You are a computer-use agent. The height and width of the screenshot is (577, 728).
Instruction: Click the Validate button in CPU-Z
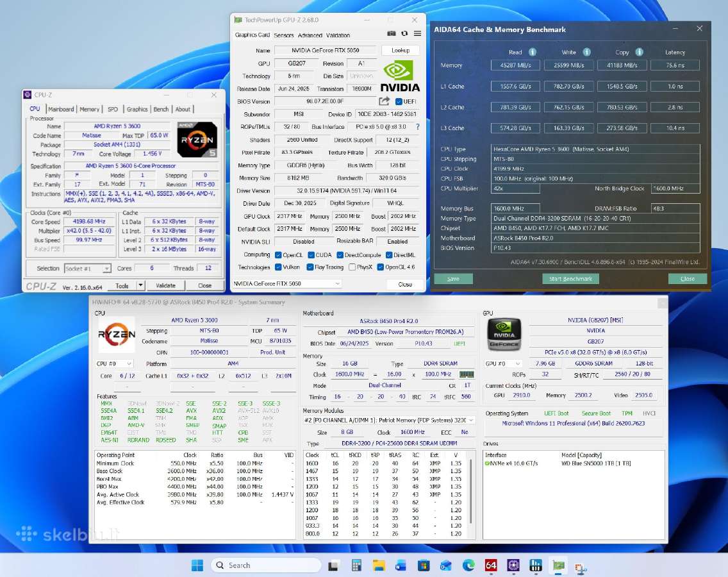pyautogui.click(x=165, y=285)
